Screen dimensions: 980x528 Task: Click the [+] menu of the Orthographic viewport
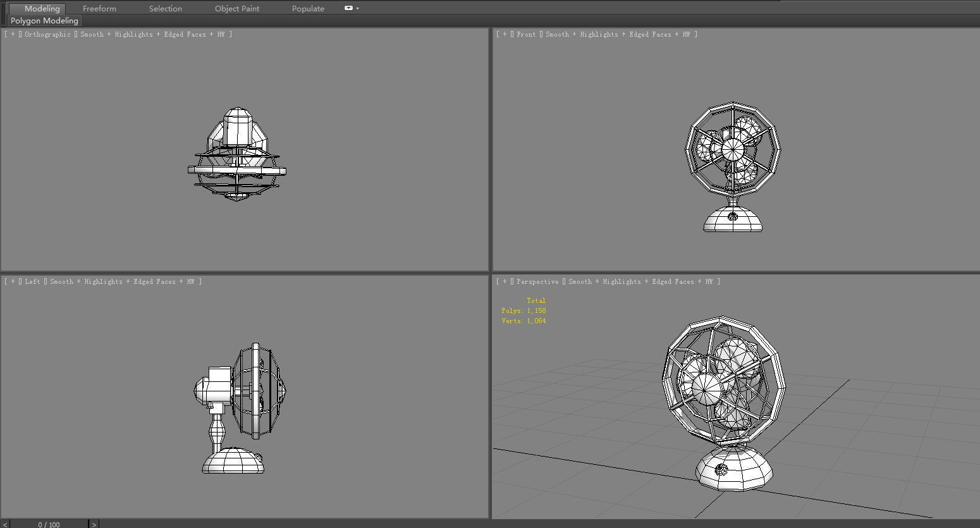tap(13, 34)
